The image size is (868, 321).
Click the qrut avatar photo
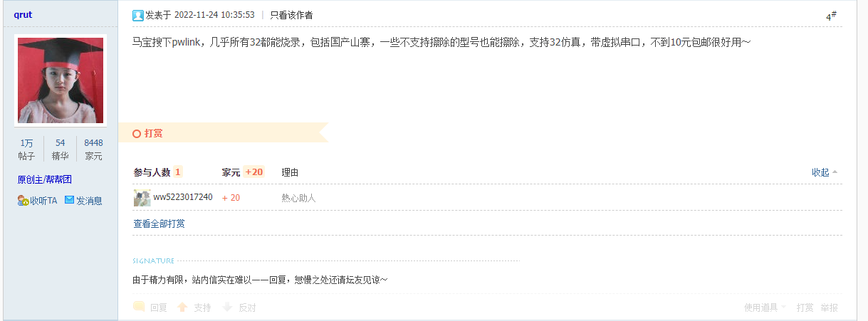[x=61, y=80]
